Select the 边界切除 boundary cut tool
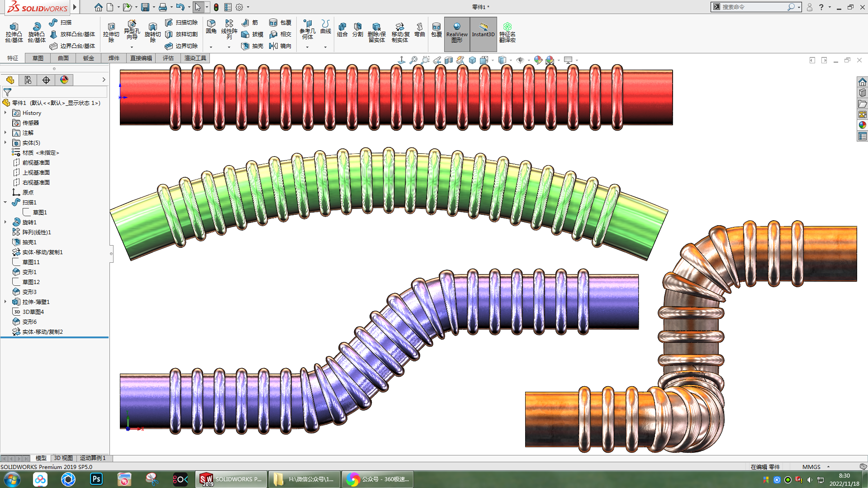 click(181, 46)
